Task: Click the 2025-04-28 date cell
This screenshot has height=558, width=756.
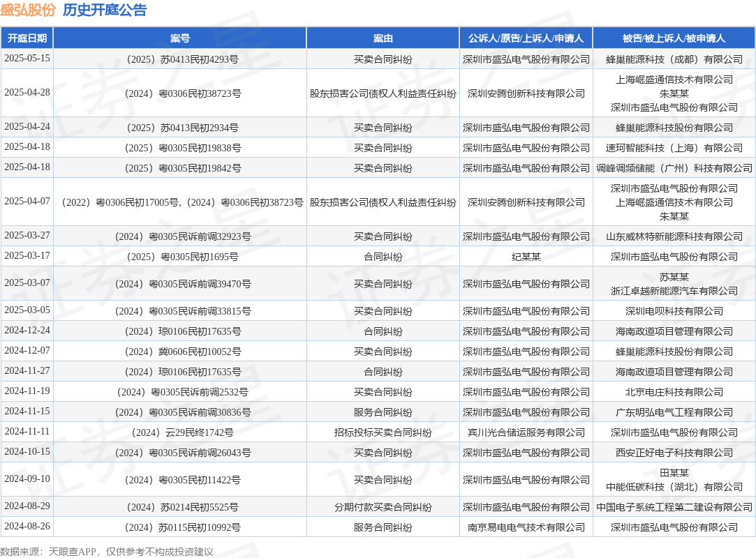Action: (27, 93)
